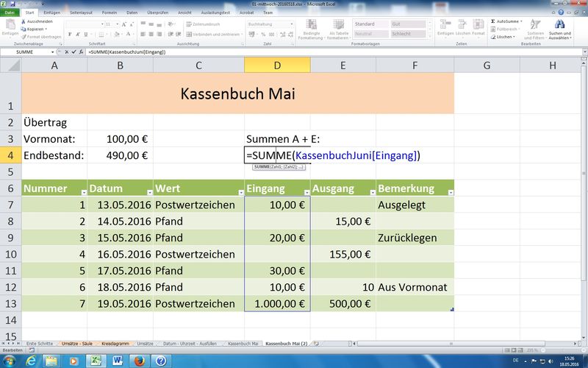
Task: Apply the Neutral cell style
Action: click(371, 34)
